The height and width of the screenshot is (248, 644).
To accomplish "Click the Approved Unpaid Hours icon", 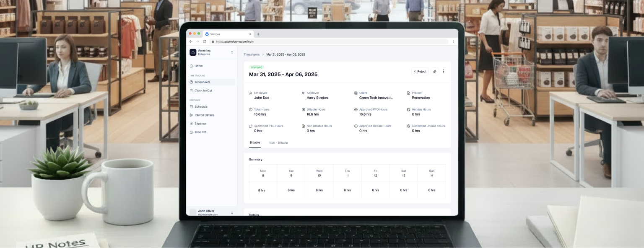I will click(x=356, y=126).
